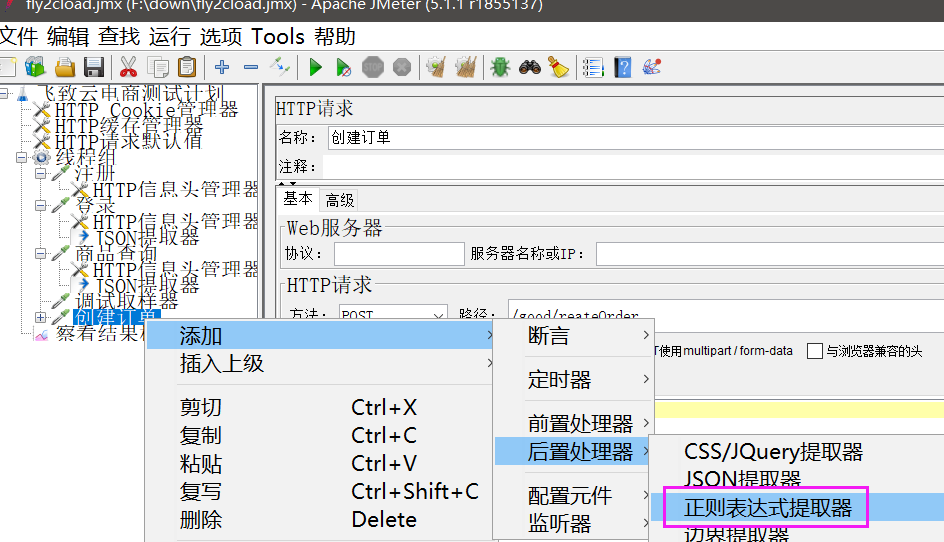Switch to the 高级 tab

tap(339, 200)
